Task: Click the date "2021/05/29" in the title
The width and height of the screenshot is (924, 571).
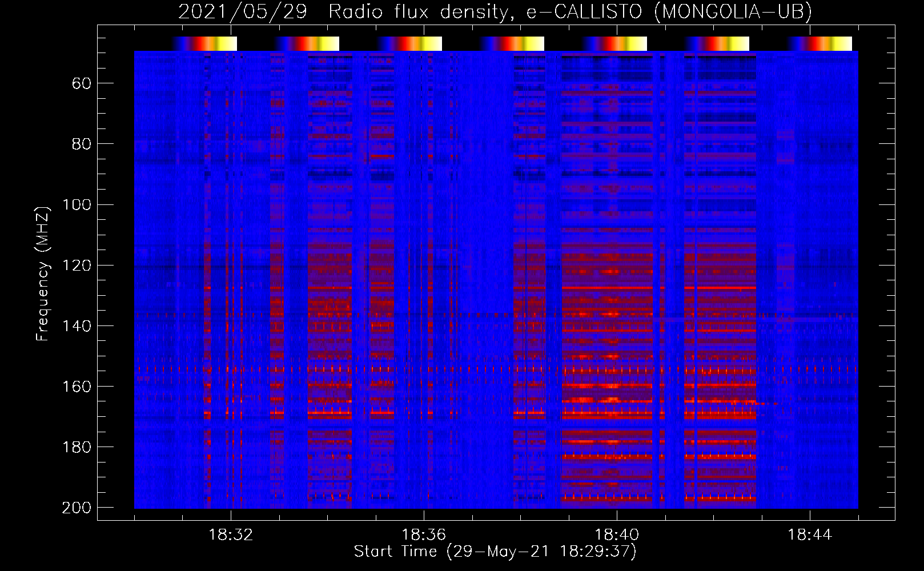Action: click(243, 11)
